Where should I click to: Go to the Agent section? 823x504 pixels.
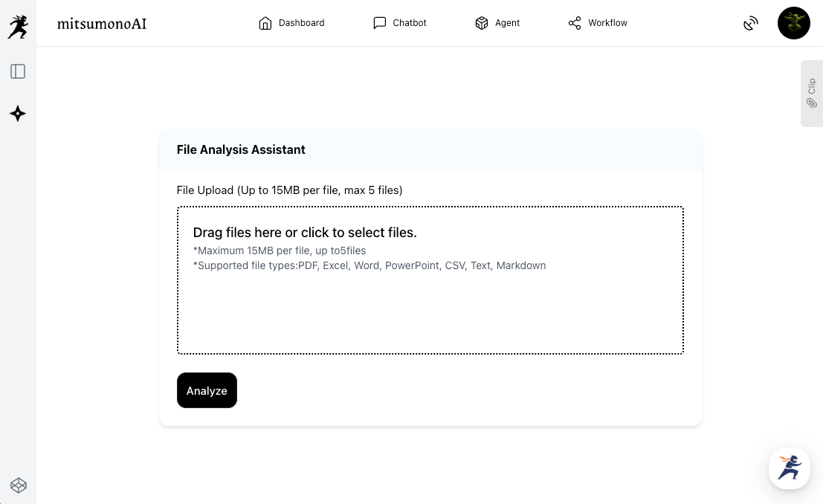tap(507, 23)
